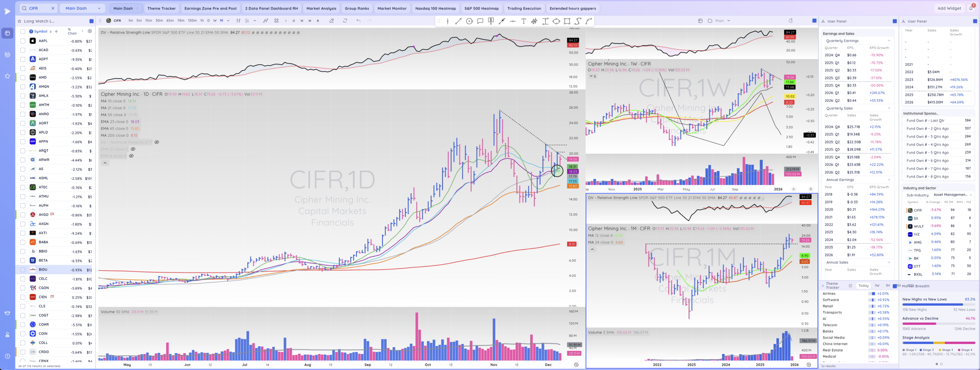980x370 pixels.
Task: Switch to the Theme Tracker tab
Action: tap(162, 8)
